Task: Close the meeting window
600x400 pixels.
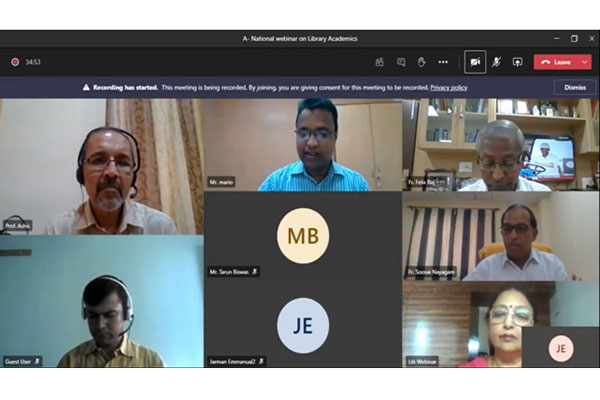Action: (x=592, y=39)
